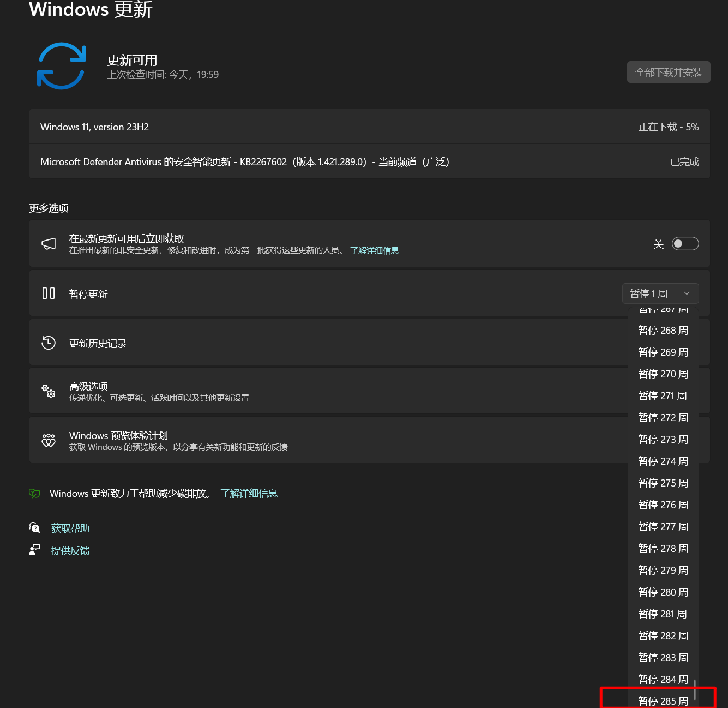728x708 pixels.
Task: Choose 暂停 275 周 option
Action: coord(663,483)
